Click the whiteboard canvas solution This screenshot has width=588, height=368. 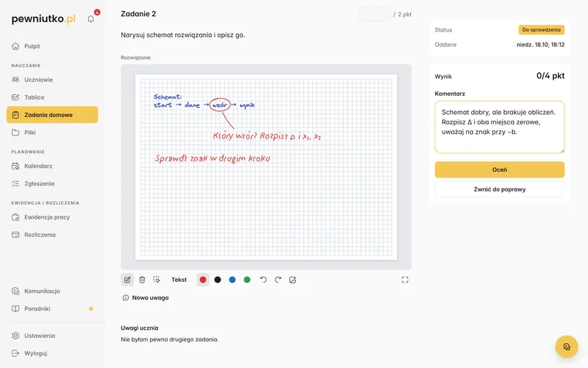266,167
